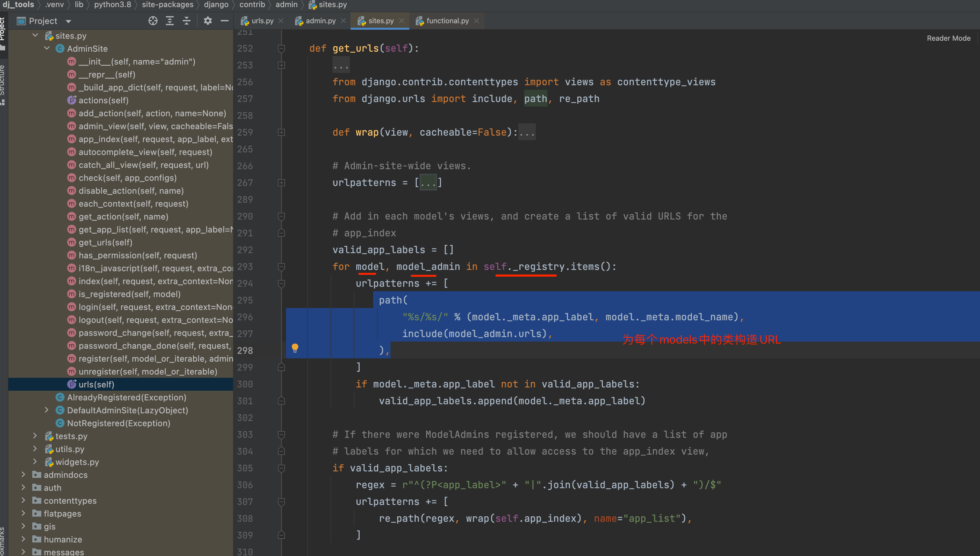The image size is (980, 556).
Task: Click dj_tools in breadcrumb path
Action: (x=18, y=5)
